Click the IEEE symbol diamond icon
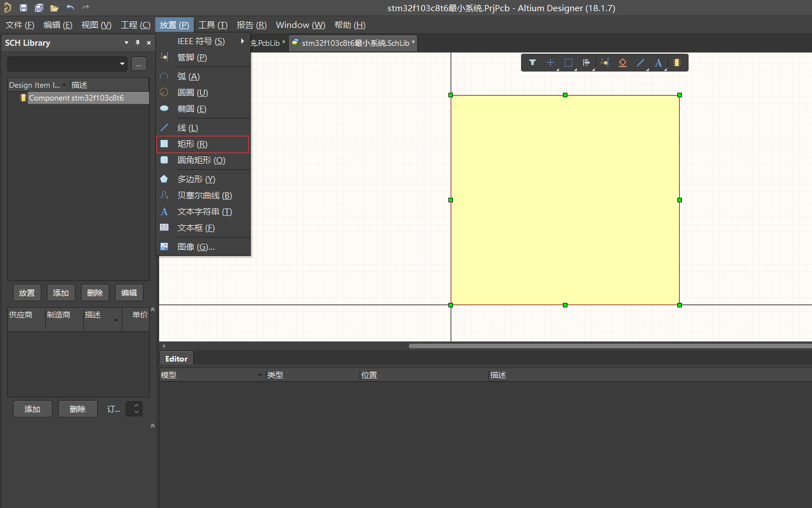812x508 pixels. (623, 63)
